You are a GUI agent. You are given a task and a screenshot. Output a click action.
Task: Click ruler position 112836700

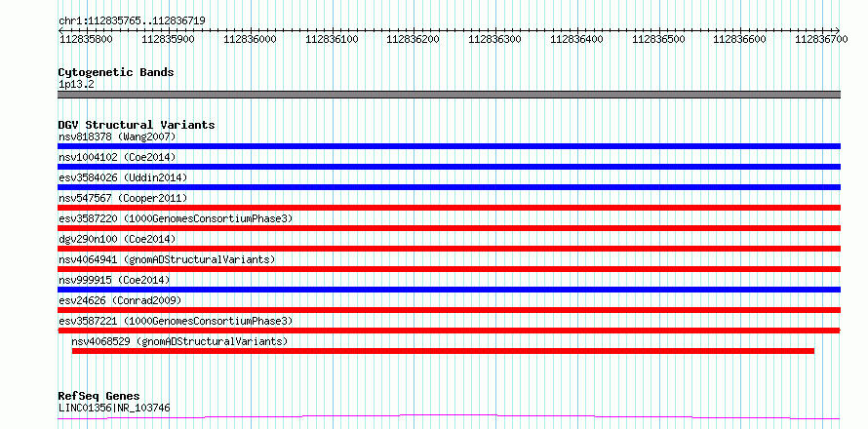coord(821,39)
